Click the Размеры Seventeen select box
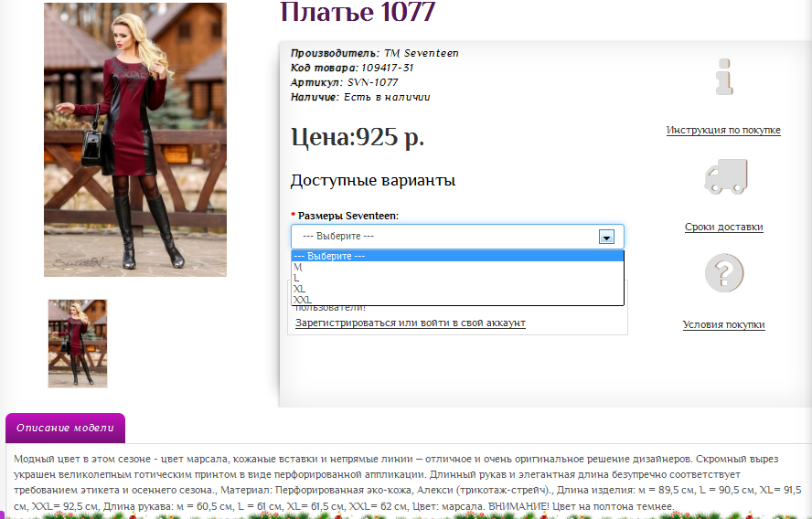This screenshot has height=519, width=812. [457, 237]
